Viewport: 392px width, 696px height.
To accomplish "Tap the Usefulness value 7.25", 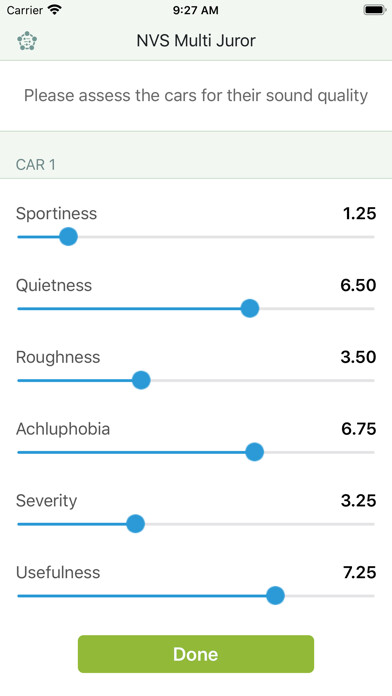I will coord(360,573).
